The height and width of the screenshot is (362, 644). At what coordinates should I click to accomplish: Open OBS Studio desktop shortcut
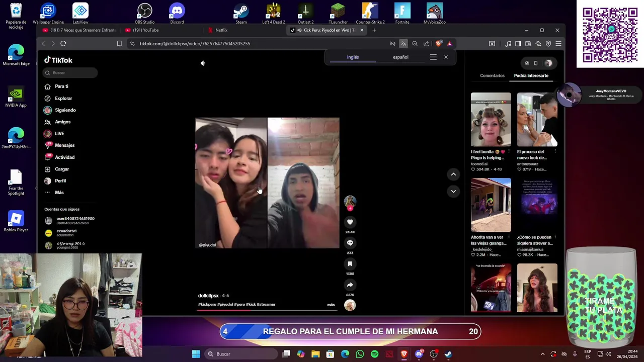click(144, 14)
